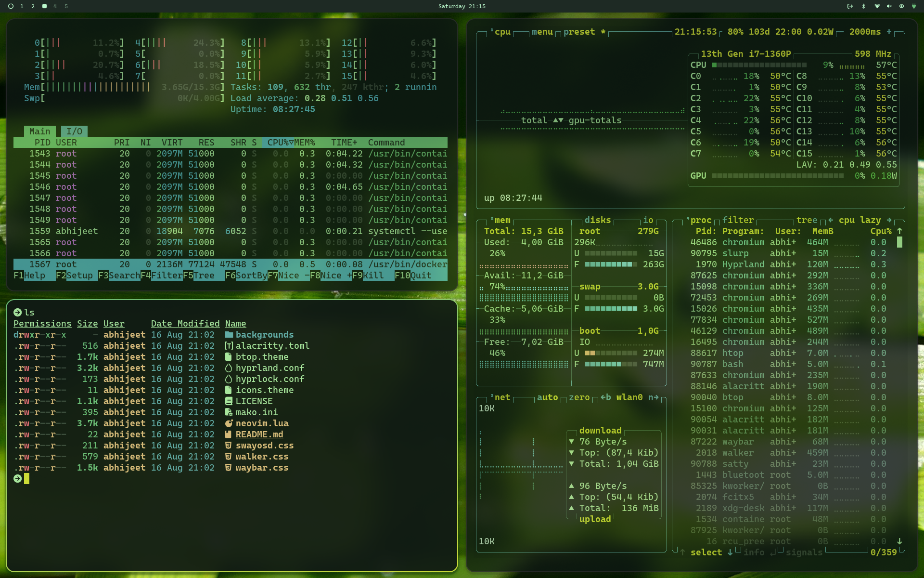Screen dimensions: 924x578
Task: Click the backgrounds folder icon
Action: click(229, 335)
